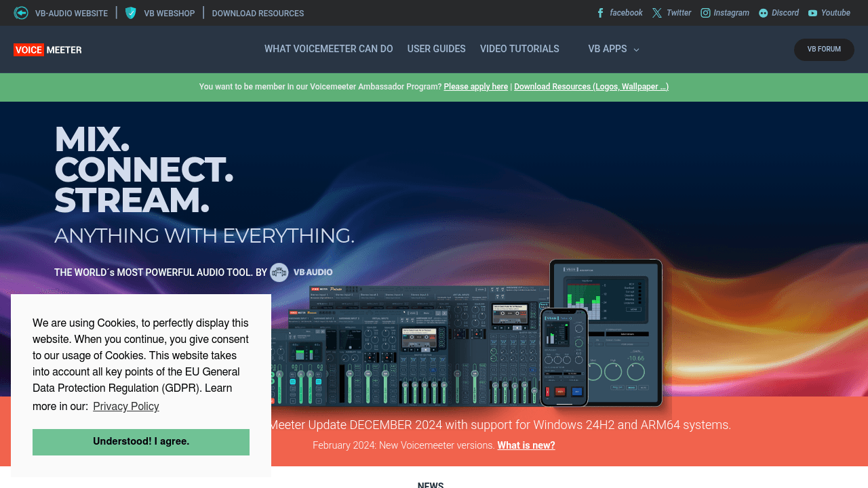Screen dimensions: 868x488
Task: Open Download Resources (Logos, Wallpaper) link
Action: (x=591, y=87)
